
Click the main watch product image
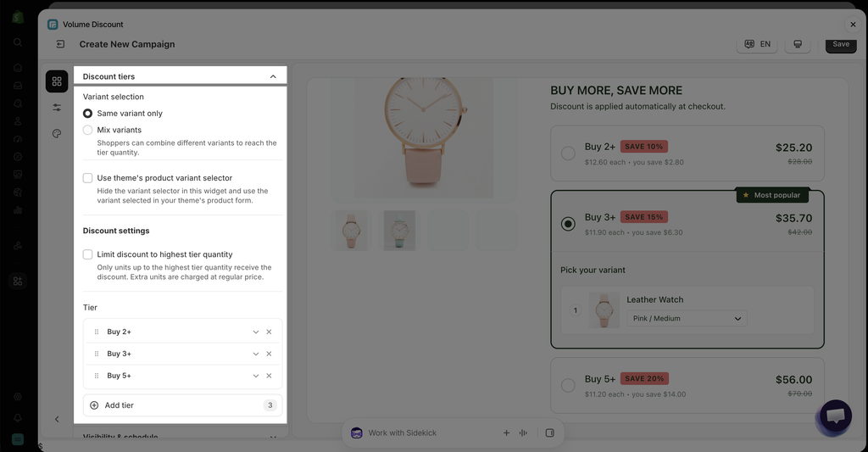pos(424,138)
